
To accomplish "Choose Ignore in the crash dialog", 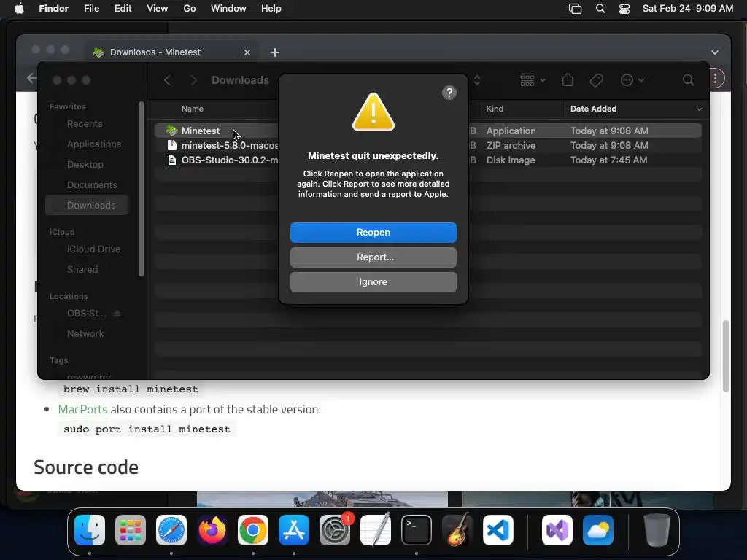I will tap(373, 282).
